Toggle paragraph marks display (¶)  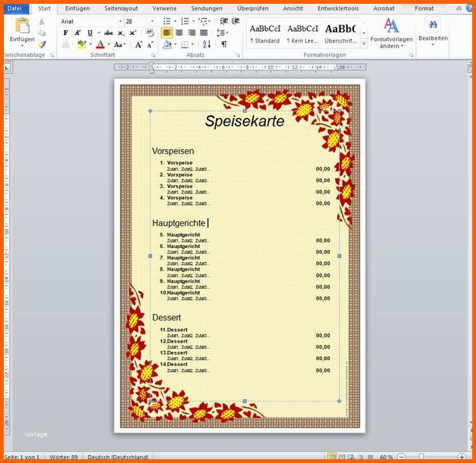(224, 44)
